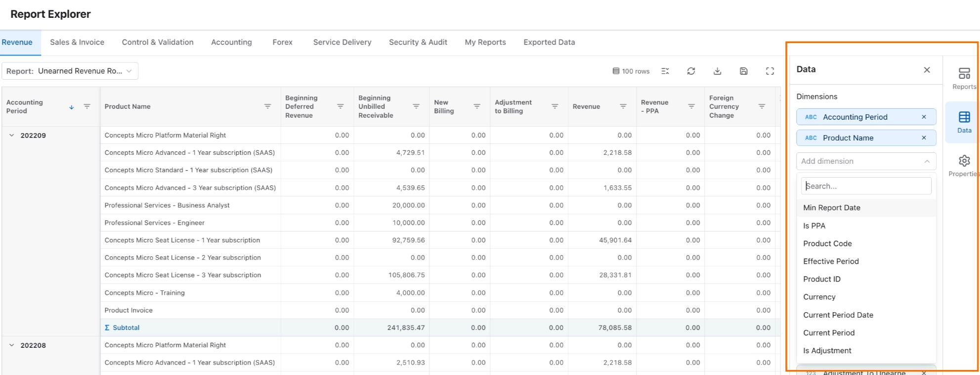Open the Report selector dropdown
Viewport: 980px width, 375px height.
pyautogui.click(x=70, y=71)
